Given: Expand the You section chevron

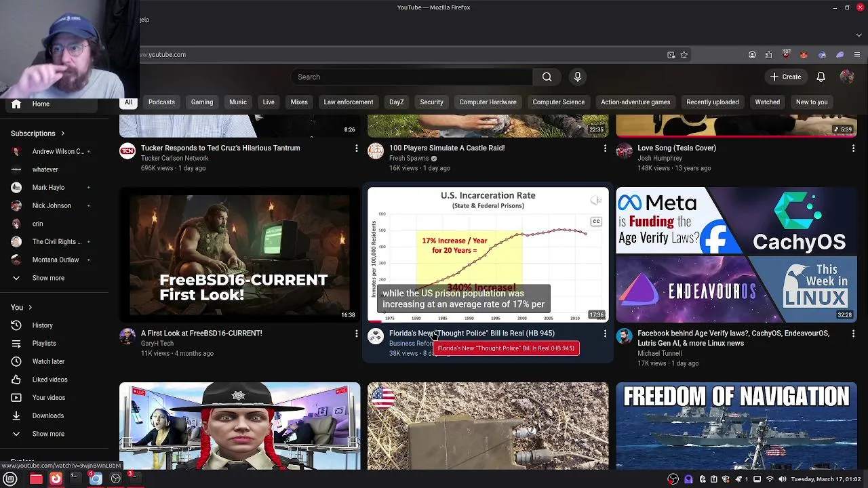Looking at the screenshot, I should point(30,308).
